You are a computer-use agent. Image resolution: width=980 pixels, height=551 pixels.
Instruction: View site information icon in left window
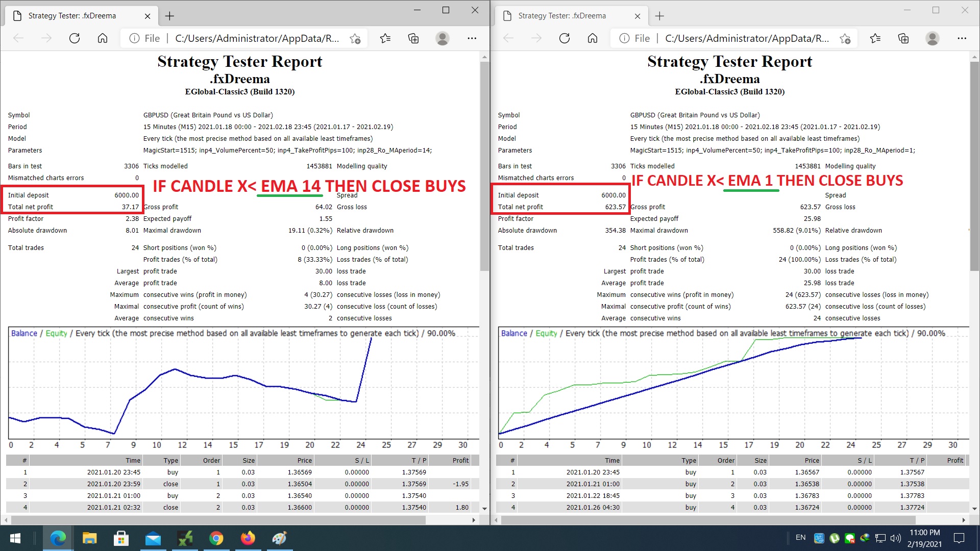pos(134,38)
